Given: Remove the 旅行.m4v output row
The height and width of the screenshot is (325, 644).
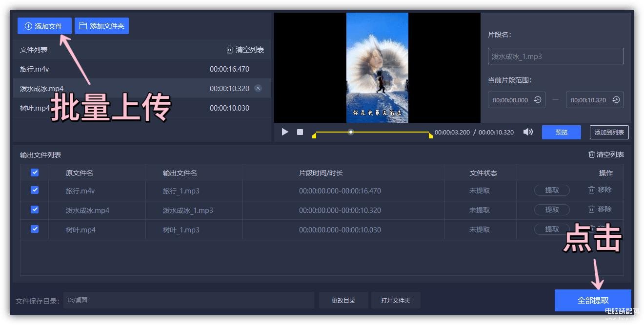Looking at the screenshot, I should coord(600,190).
